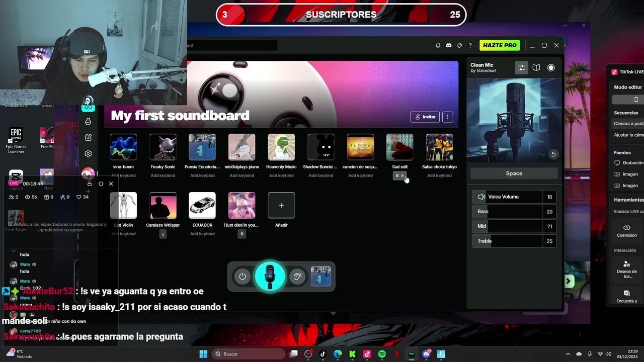The height and width of the screenshot is (362, 644).
Task: Toggle the voice changer power button
Action: (x=243, y=277)
